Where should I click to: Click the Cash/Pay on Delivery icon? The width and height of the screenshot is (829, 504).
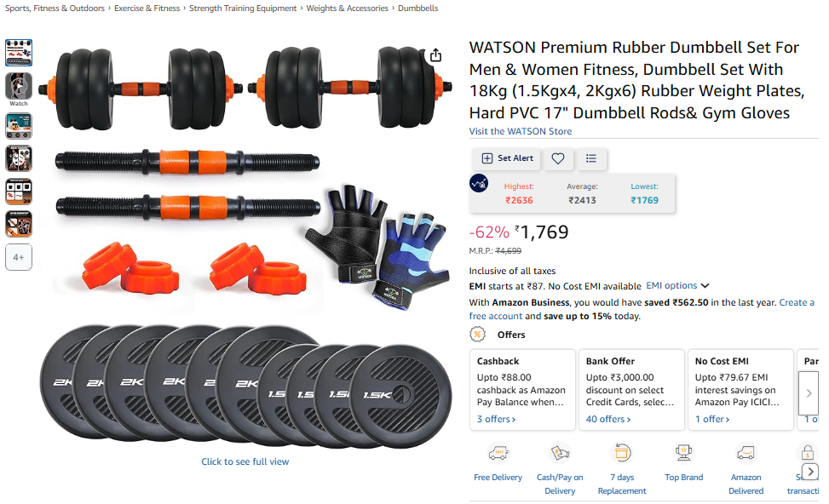[x=560, y=453]
